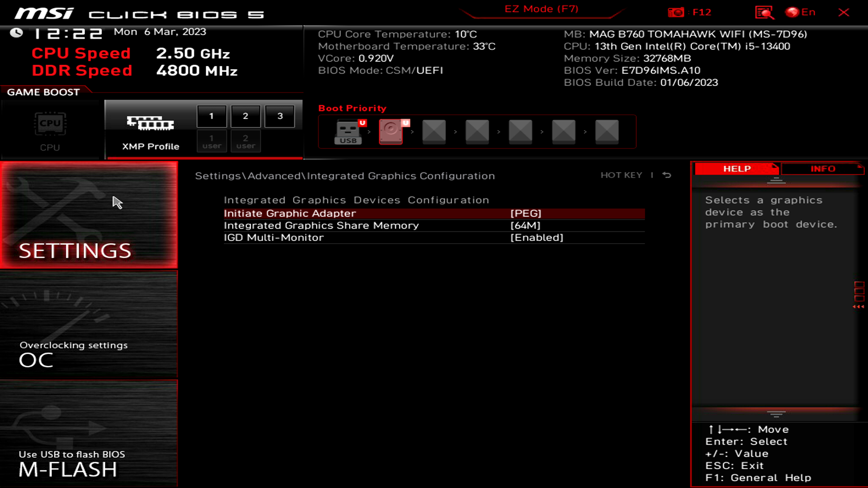Expand XMP Profile user slot 2

(245, 141)
